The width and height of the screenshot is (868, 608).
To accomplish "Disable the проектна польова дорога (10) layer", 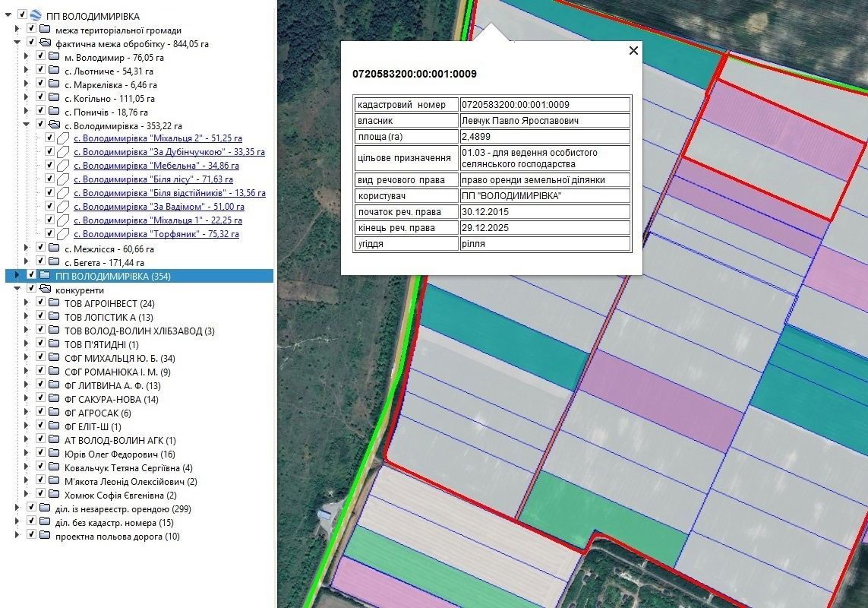I will (31, 536).
